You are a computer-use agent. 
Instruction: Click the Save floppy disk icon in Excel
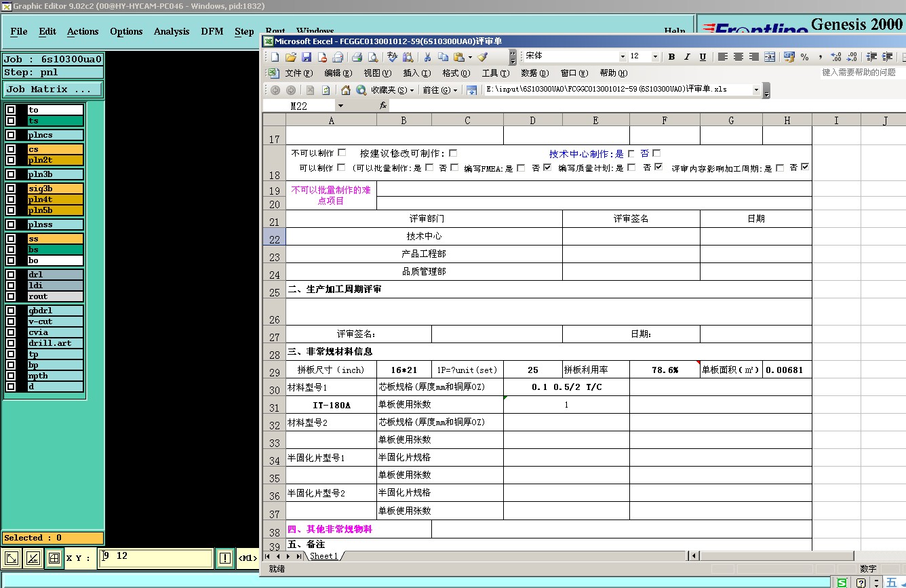pyautogui.click(x=307, y=57)
